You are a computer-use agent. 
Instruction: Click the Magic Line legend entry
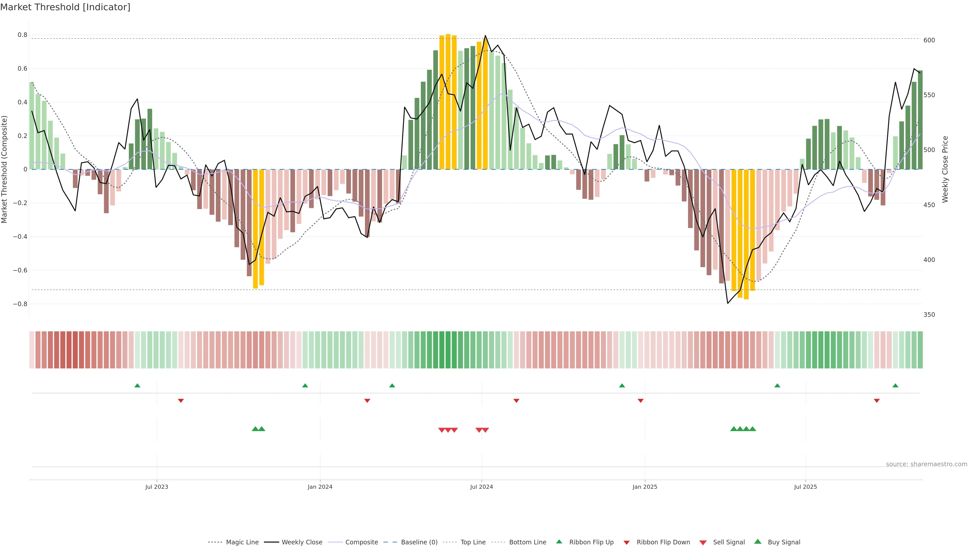coord(242,542)
